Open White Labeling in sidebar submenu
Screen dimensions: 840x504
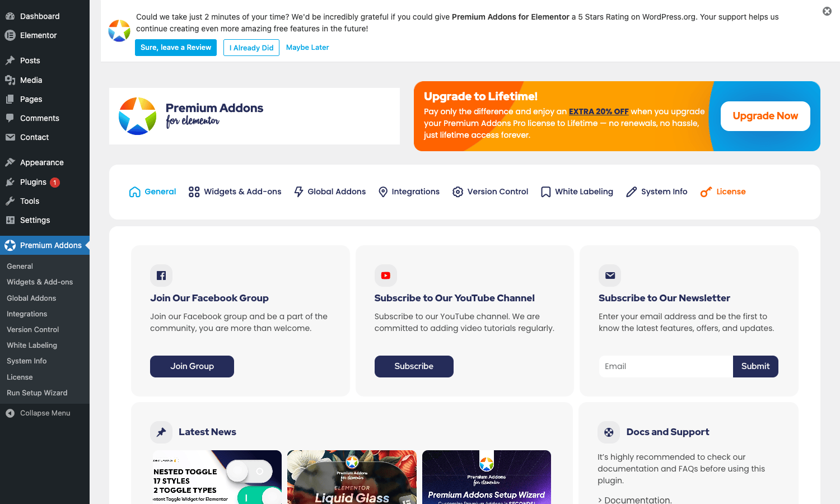click(x=32, y=346)
